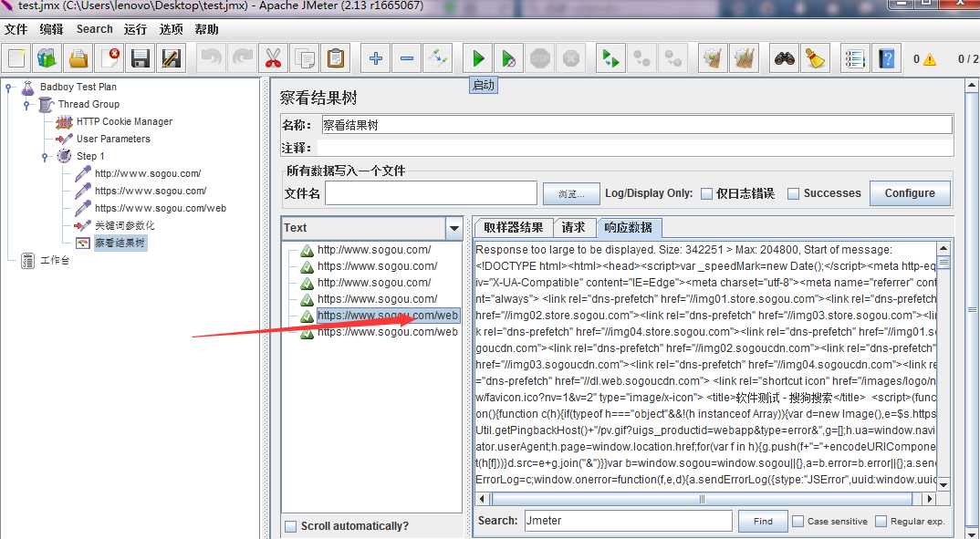The width and height of the screenshot is (980, 539).
Task: Save the test plan with the floppy disk icon
Action: [x=140, y=58]
